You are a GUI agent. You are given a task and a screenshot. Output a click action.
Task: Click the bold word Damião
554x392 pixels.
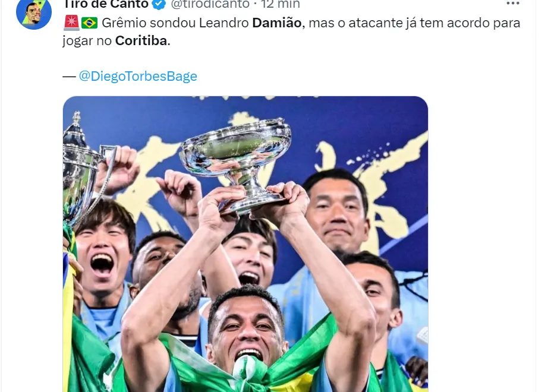[276, 23]
